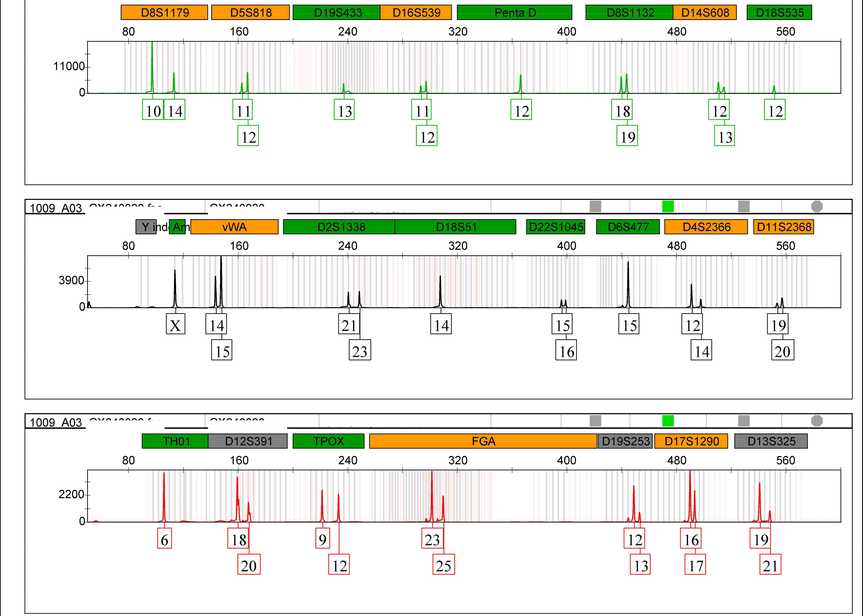Select the D8S1179 locus marker label
Screen dimensions: 863x616
[164, 12]
